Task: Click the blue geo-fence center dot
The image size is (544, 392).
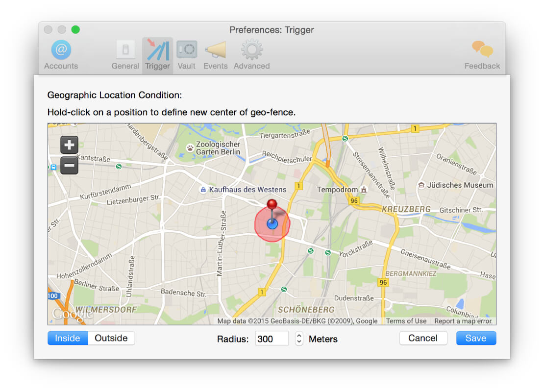Action: coord(272,224)
